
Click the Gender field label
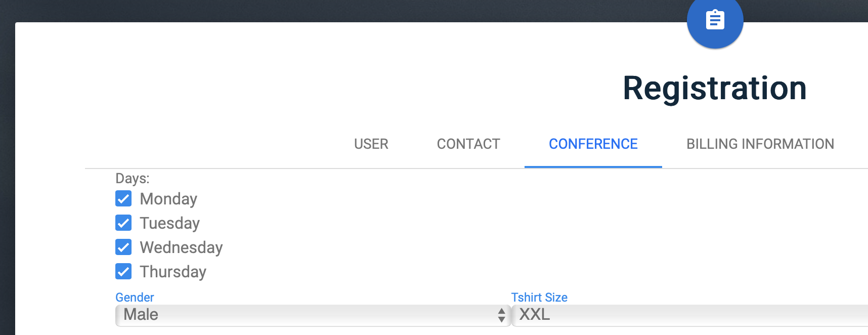click(x=135, y=298)
